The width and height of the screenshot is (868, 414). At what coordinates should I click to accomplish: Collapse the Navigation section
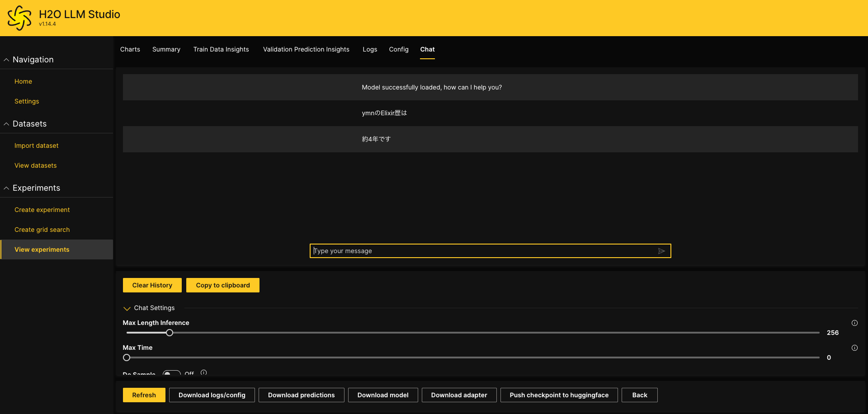tap(6, 60)
